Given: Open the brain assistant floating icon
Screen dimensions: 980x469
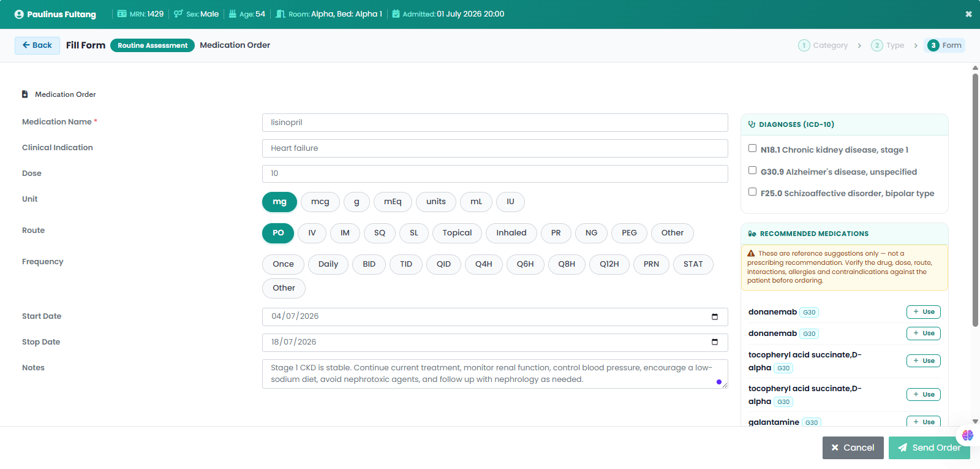Looking at the screenshot, I should point(968,435).
